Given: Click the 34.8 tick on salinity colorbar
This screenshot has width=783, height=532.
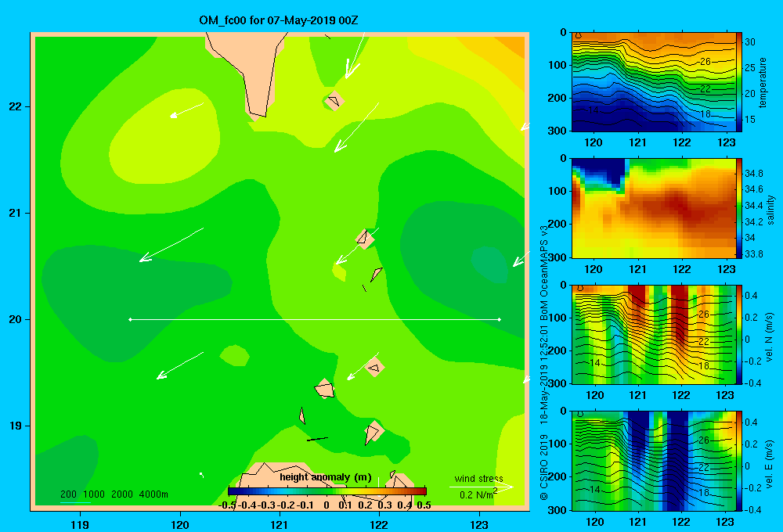Looking at the screenshot, I should 753,174.
